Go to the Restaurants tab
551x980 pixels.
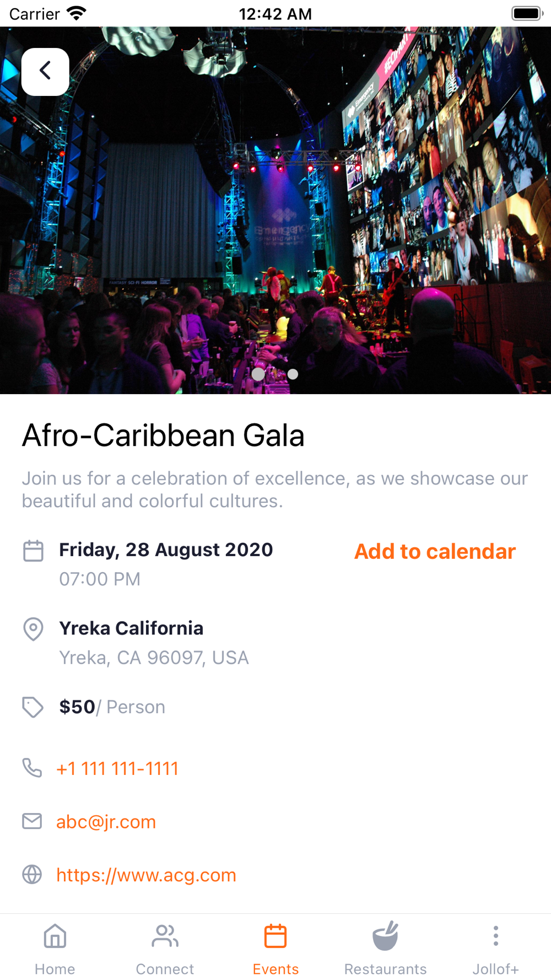click(385, 948)
